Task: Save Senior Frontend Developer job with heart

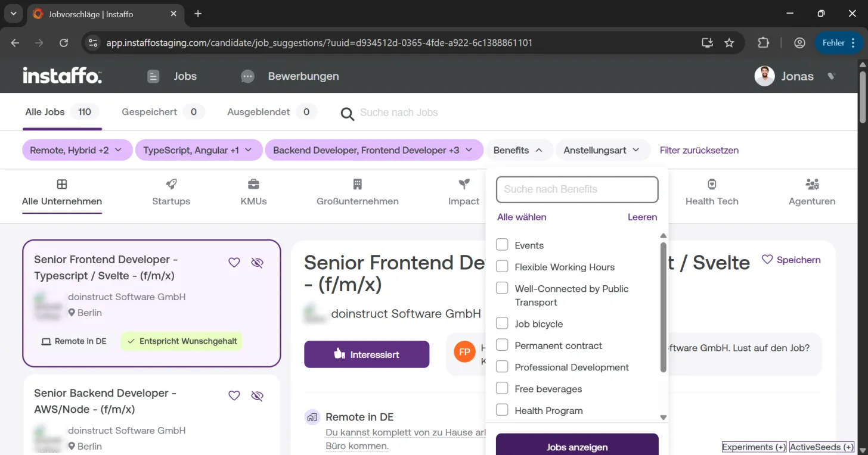Action: click(x=234, y=262)
